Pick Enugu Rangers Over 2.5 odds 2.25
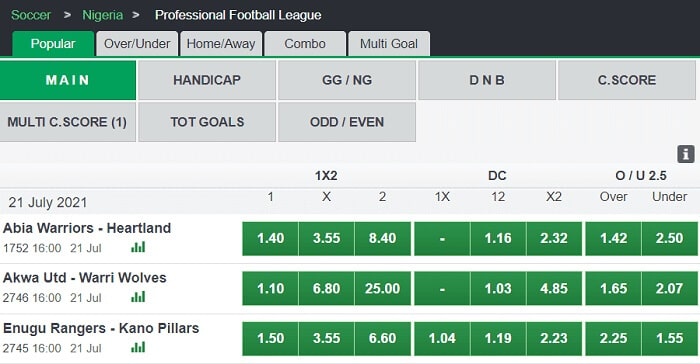 pyautogui.click(x=613, y=339)
